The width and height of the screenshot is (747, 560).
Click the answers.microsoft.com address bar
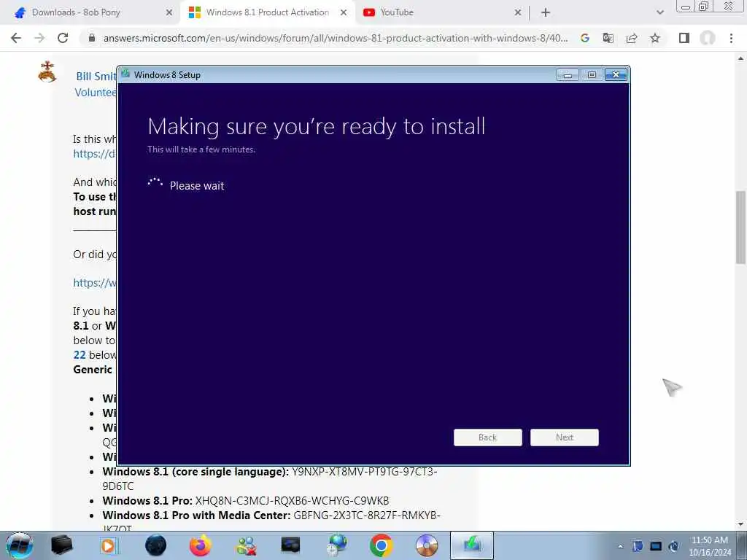[336, 38]
